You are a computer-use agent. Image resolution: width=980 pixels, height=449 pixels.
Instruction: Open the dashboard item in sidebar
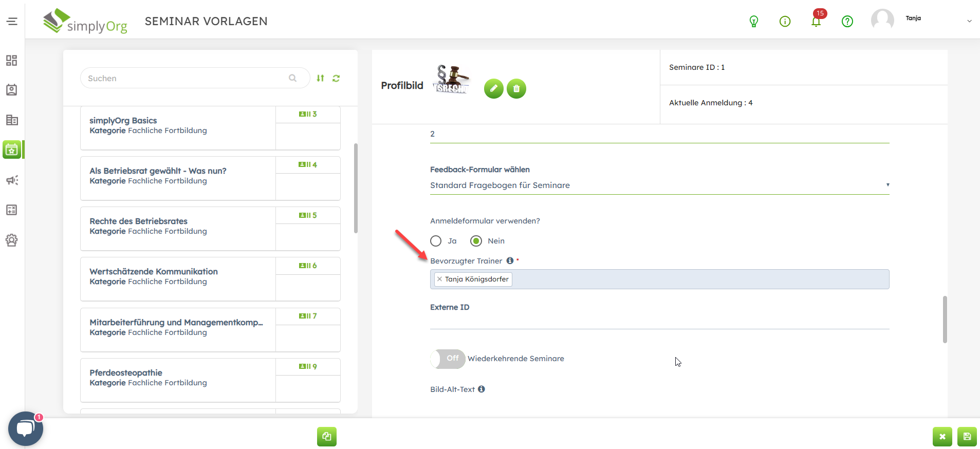[12, 61]
